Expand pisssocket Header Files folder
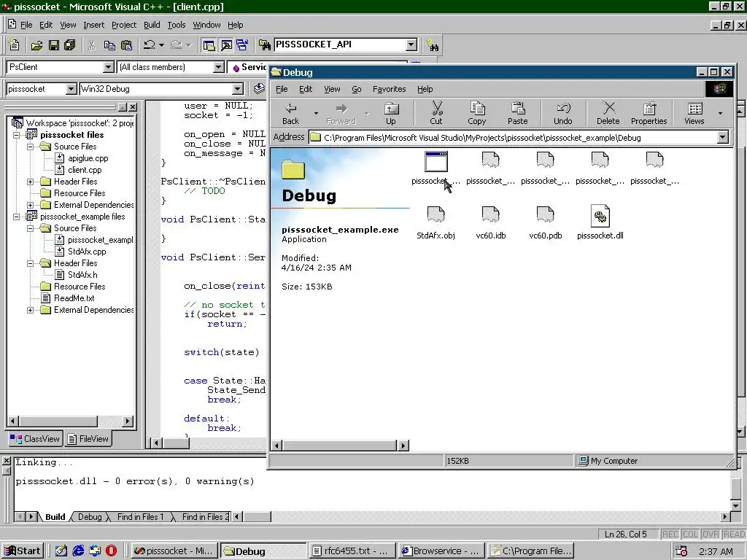This screenshot has height=560, width=747. click(30, 182)
